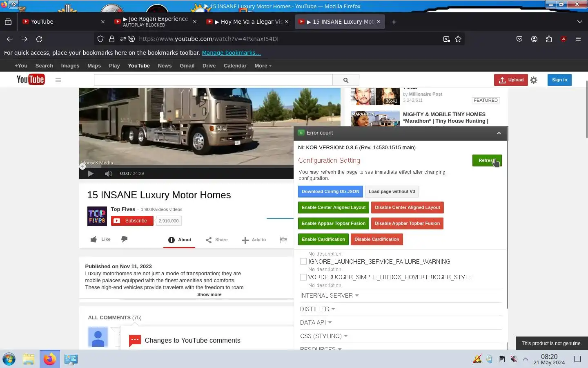Subscribe to Top Fives channel
The height and width of the screenshot is (368, 588).
point(132,221)
